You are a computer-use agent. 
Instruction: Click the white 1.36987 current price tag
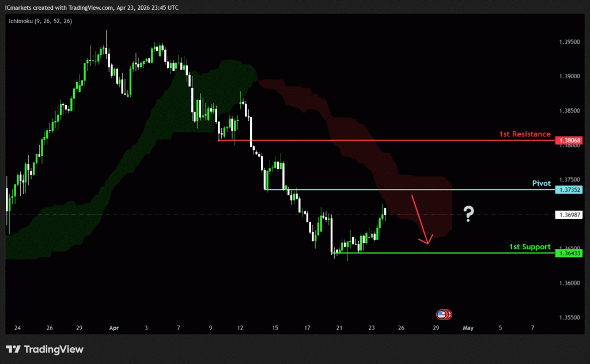[568, 215]
